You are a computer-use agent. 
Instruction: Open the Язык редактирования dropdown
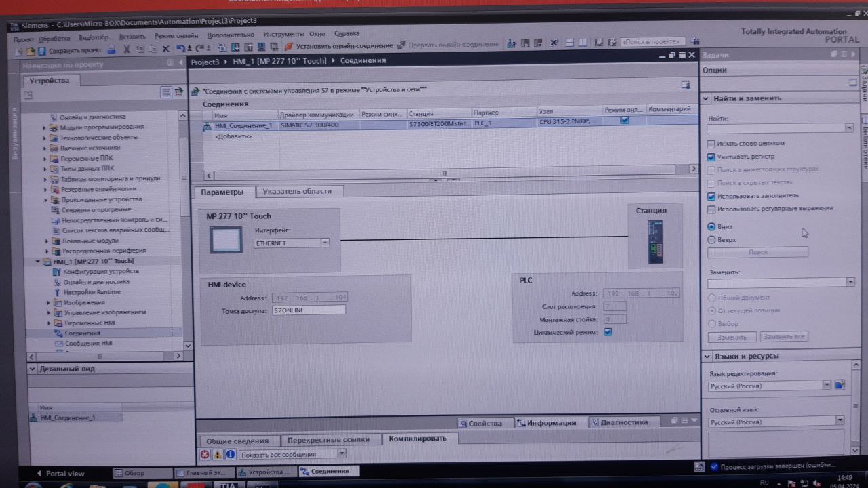(x=827, y=385)
